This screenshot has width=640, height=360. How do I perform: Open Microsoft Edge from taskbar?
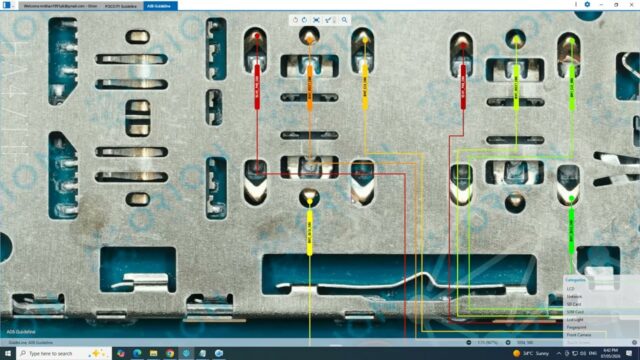click(x=137, y=353)
